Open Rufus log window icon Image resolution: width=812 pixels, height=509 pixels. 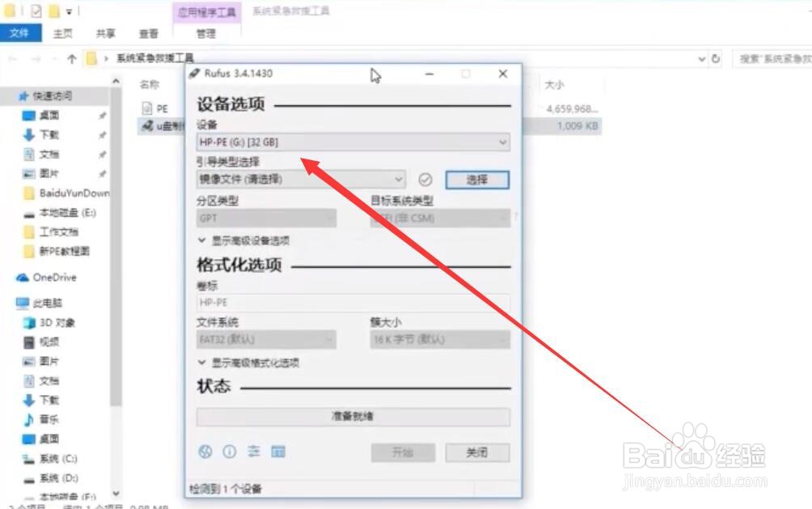click(x=278, y=452)
